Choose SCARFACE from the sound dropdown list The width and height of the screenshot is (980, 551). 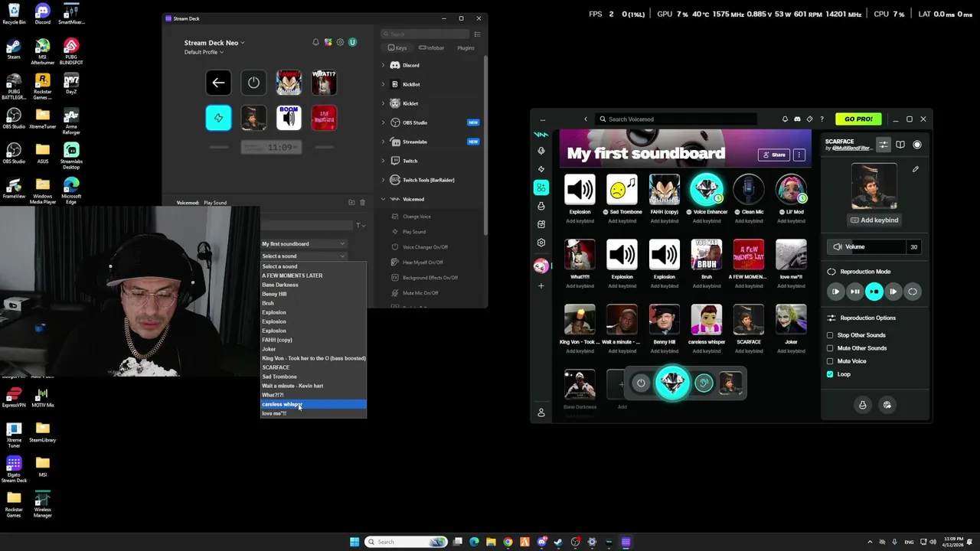coord(313,367)
